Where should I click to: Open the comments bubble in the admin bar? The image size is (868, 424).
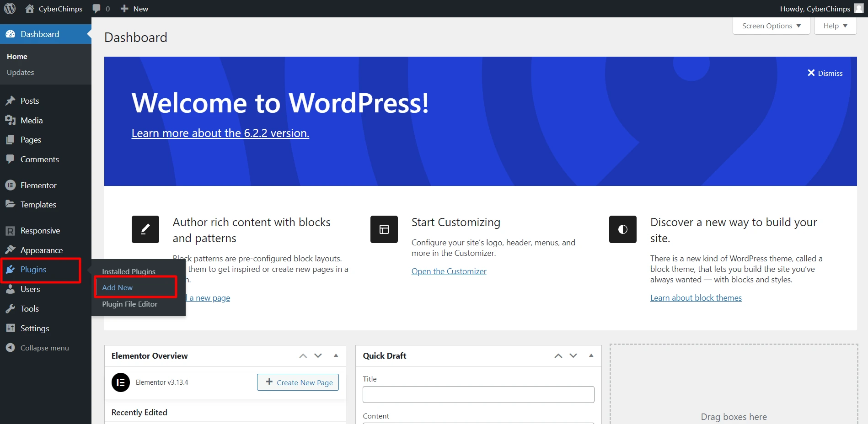96,9
